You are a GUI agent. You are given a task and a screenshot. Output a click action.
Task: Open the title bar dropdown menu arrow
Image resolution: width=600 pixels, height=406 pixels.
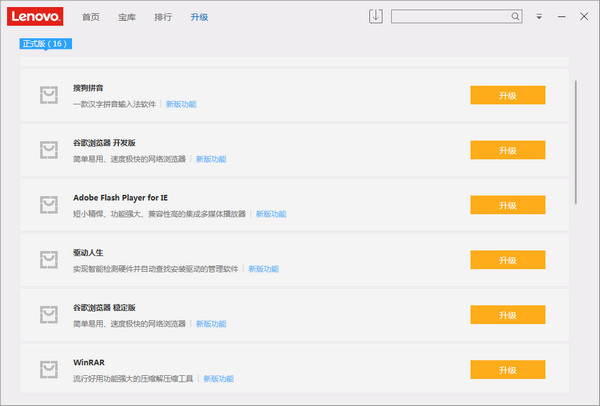click(x=539, y=16)
